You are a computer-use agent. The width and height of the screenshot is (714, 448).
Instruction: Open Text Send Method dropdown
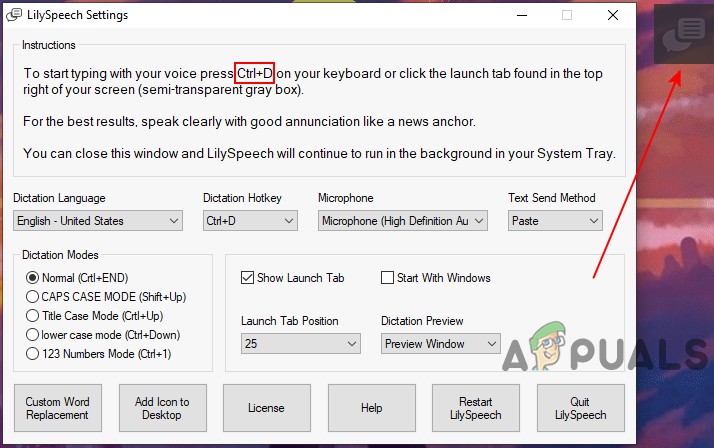pyautogui.click(x=555, y=221)
